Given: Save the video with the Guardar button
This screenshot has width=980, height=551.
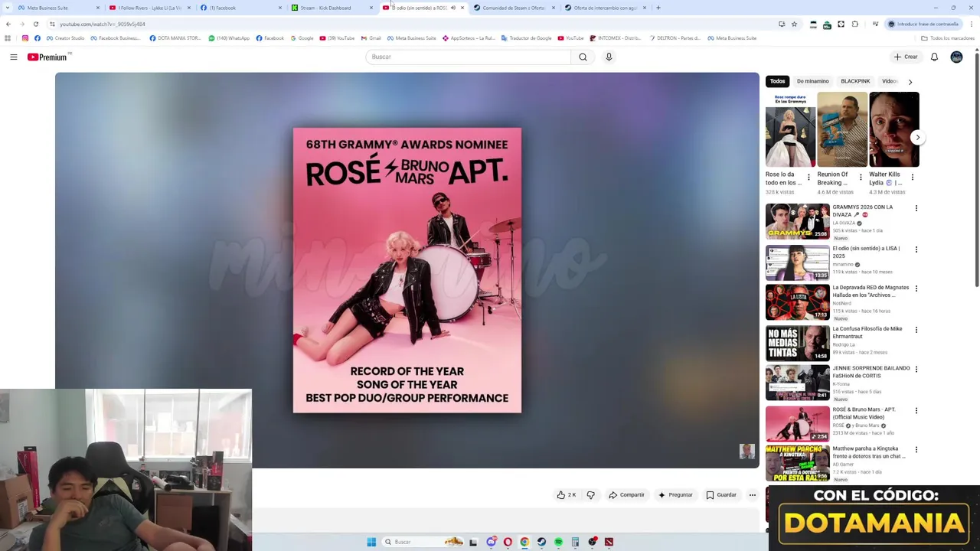Looking at the screenshot, I should click(721, 495).
